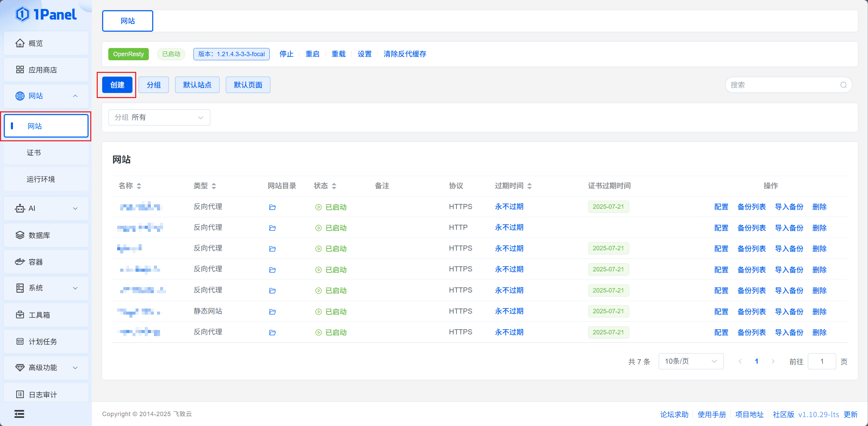Open the 计划任务 calendar icon
This screenshot has width=868, height=426.
pos(20,342)
